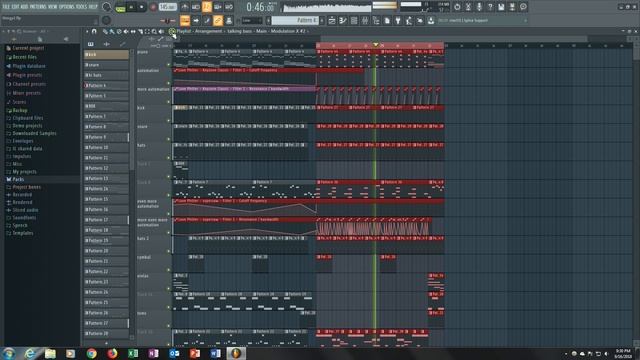Toggle the auto-scroll arrow icon
This screenshot has height=360, width=640.
[196, 20]
